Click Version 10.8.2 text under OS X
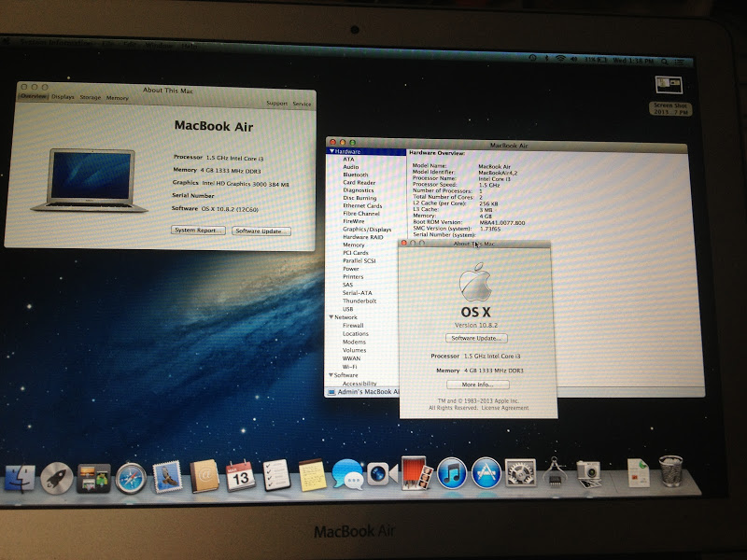The image size is (747, 560). click(x=476, y=325)
